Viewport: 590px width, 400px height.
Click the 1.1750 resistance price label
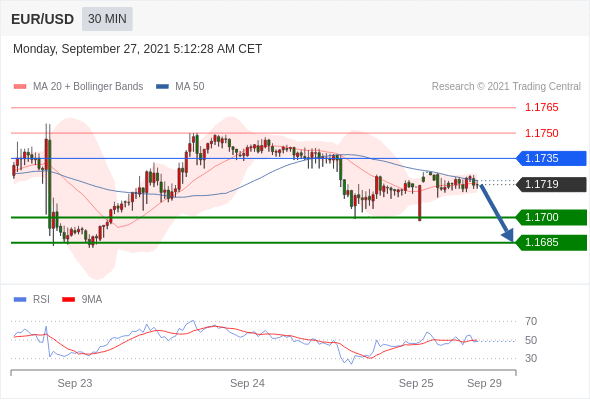pos(541,133)
